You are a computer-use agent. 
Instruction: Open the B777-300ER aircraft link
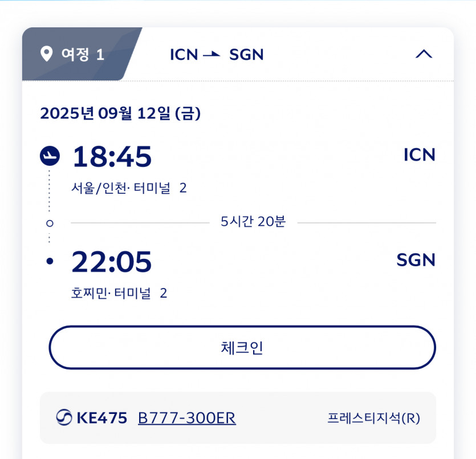(187, 418)
